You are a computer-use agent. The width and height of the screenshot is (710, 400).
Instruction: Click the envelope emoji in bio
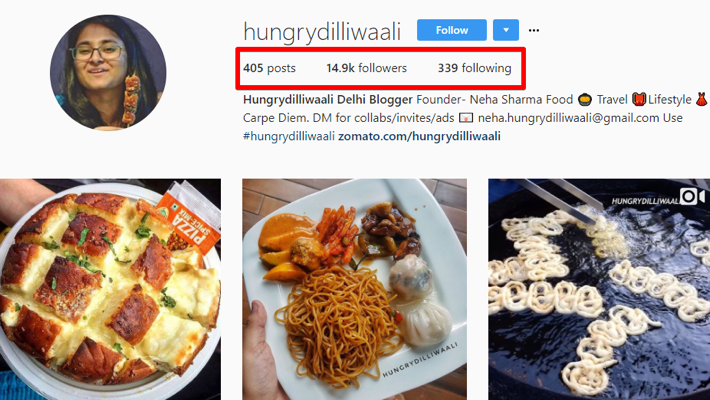[x=466, y=118]
